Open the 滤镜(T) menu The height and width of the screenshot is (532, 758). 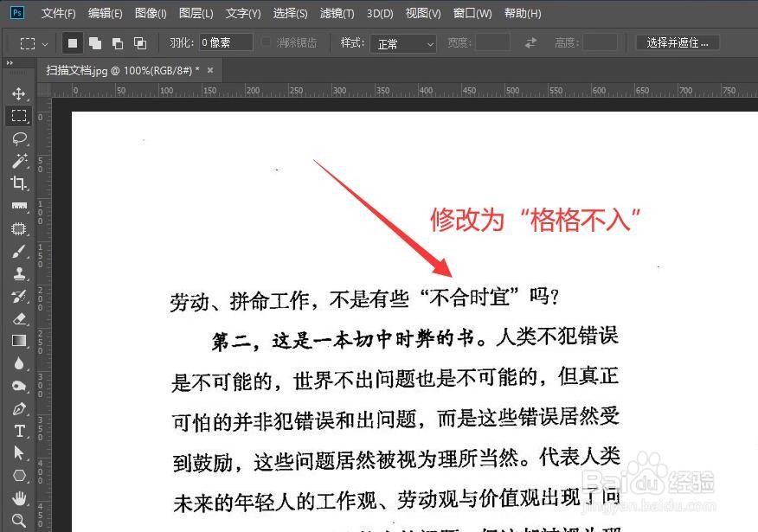(337, 14)
